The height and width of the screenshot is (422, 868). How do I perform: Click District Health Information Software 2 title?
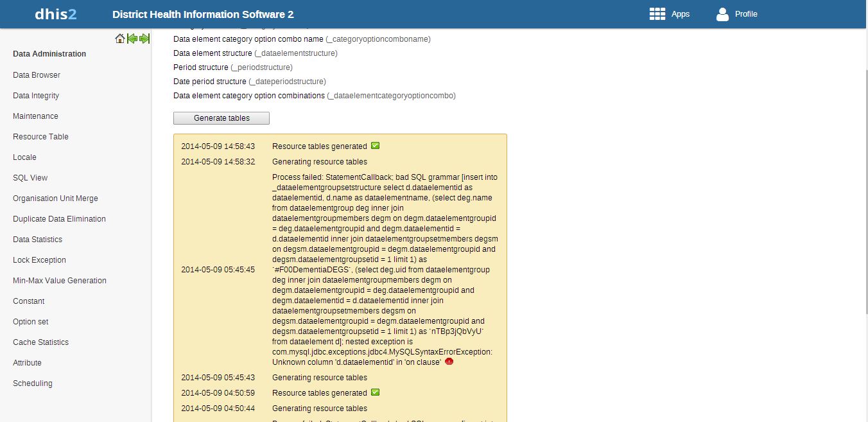point(203,14)
